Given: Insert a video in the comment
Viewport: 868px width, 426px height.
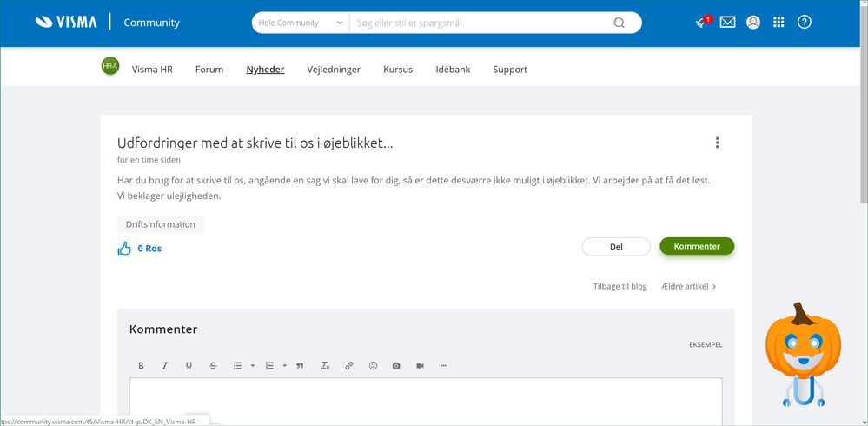Looking at the screenshot, I should pyautogui.click(x=421, y=366).
